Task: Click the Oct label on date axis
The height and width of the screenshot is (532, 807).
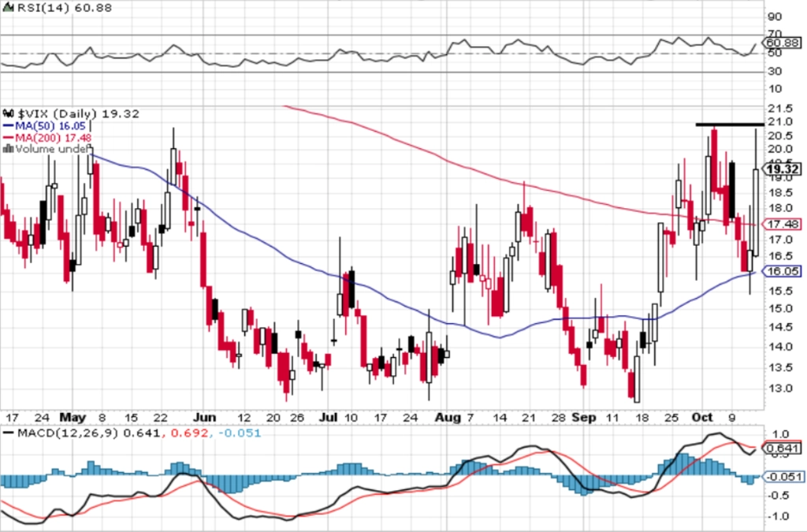Action: click(x=702, y=417)
